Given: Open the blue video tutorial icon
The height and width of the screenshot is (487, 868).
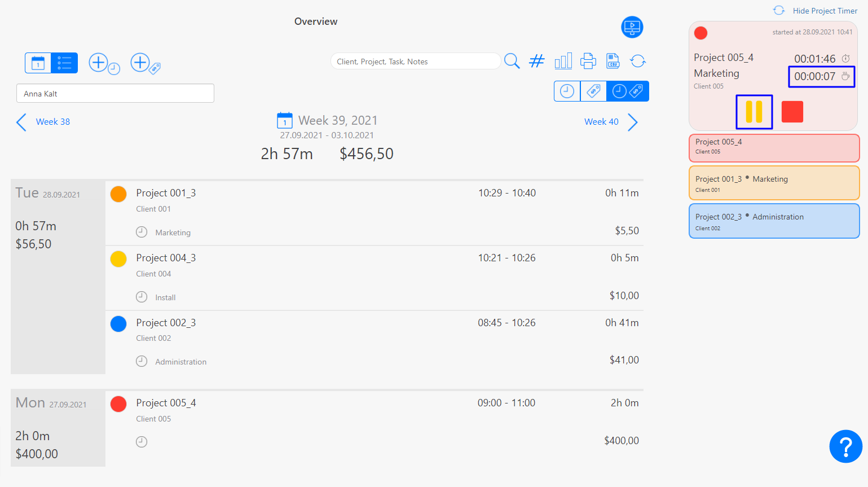Looking at the screenshot, I should tap(632, 27).
